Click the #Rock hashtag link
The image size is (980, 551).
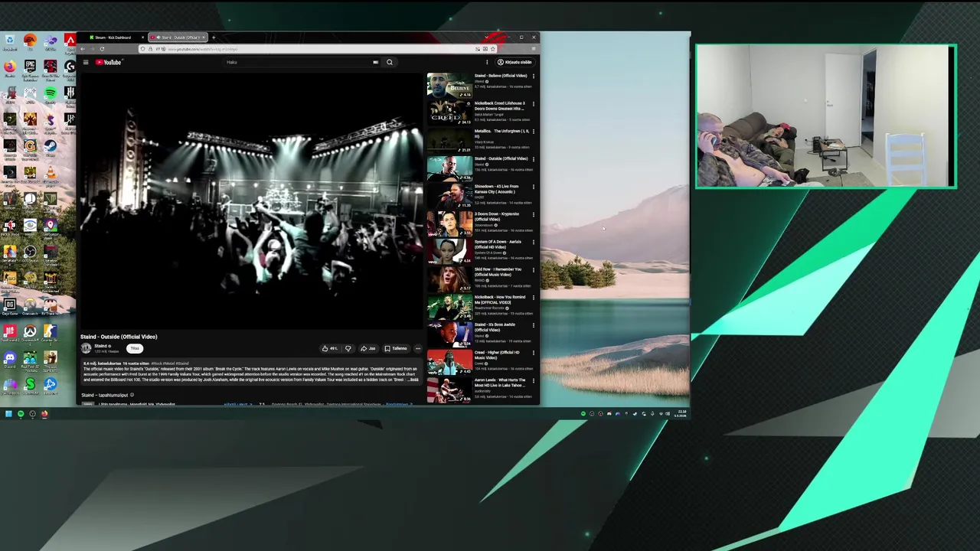click(x=157, y=364)
